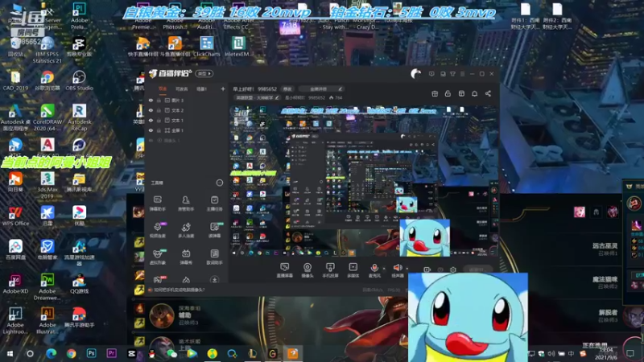The width and height of the screenshot is (644, 362).
Task: Mute the 扬声器 speaker
Action: point(397,270)
